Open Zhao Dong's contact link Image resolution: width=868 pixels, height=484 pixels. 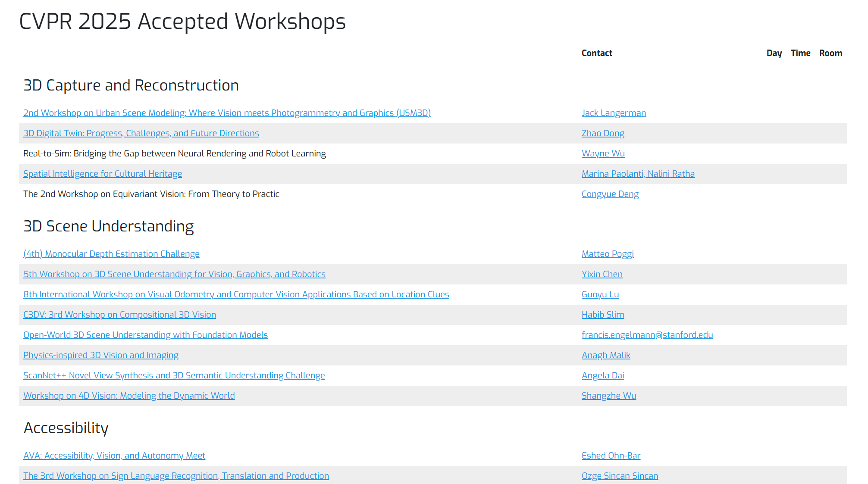603,133
